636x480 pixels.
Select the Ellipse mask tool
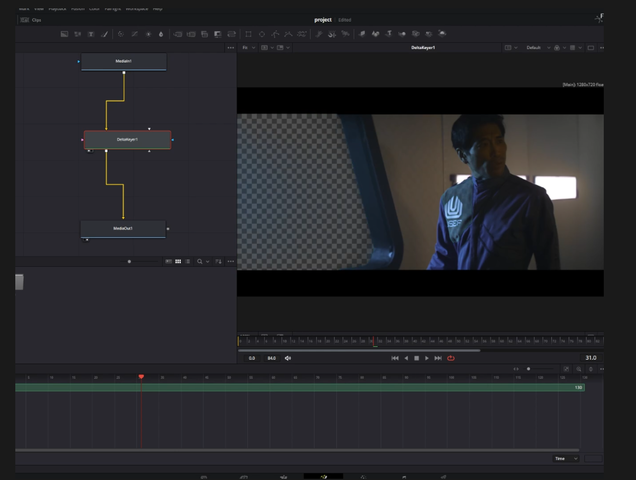point(262,34)
